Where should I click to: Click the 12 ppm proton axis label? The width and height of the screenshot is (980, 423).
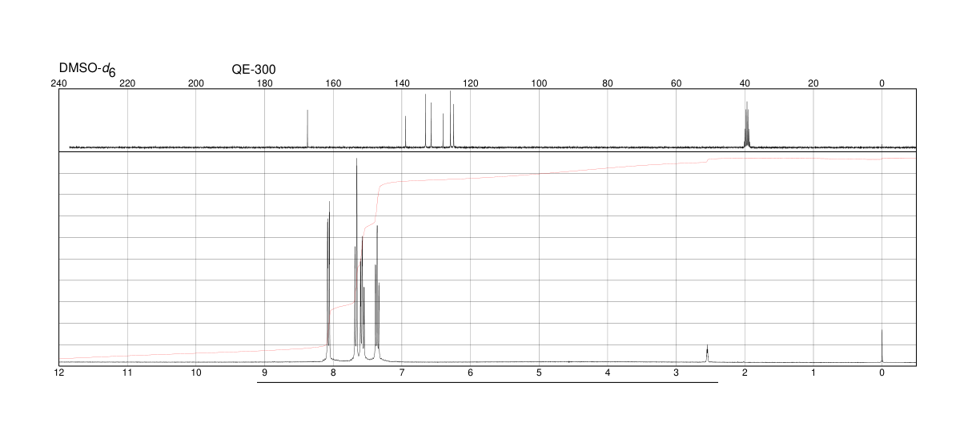[x=58, y=373]
